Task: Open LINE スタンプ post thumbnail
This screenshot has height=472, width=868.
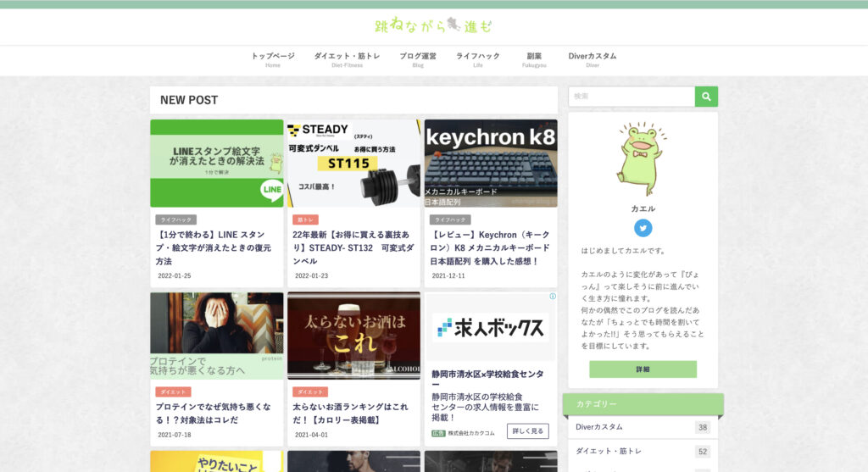Action: click(217, 164)
